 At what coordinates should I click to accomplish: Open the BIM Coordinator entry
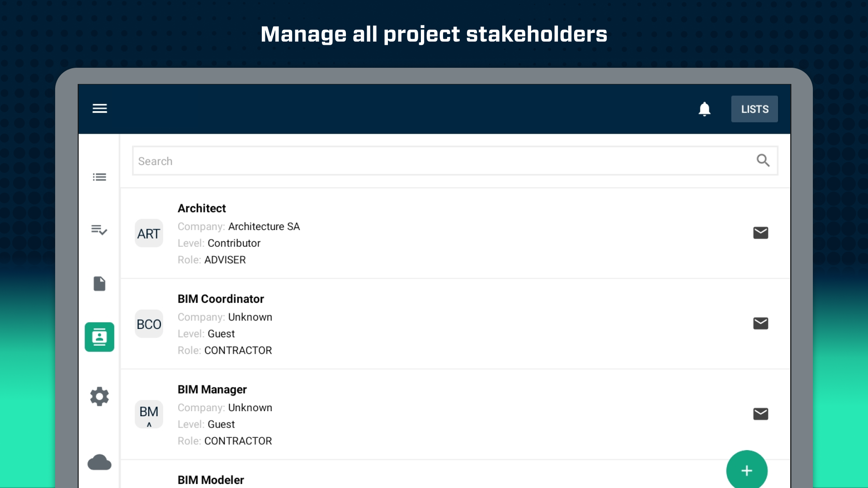(x=455, y=324)
